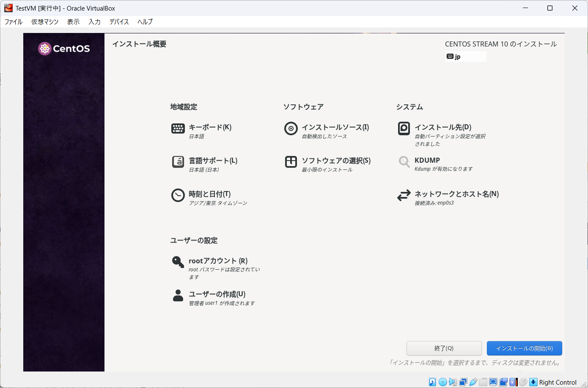Click the jp keyboard layout indicator
The height and width of the screenshot is (388, 588).
466,57
